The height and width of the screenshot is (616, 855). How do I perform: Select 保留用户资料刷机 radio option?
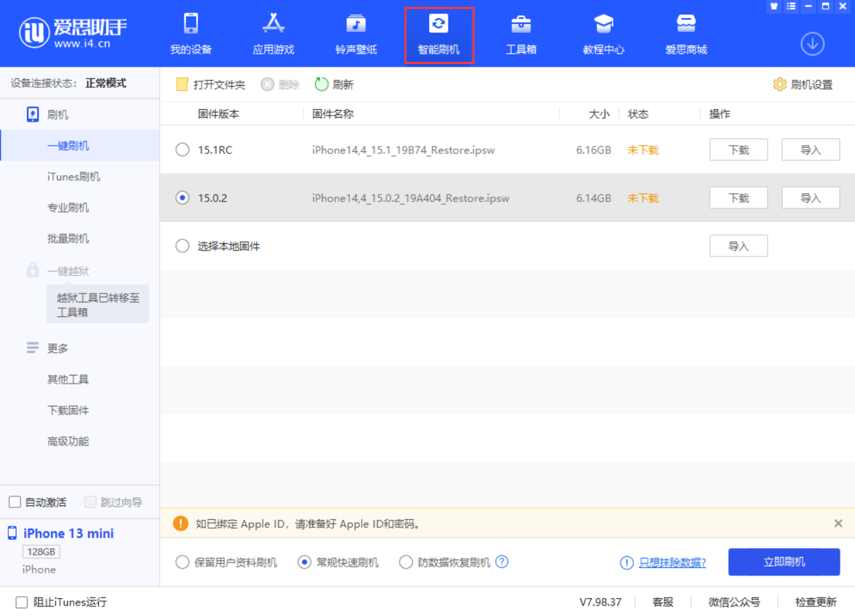tap(182, 562)
